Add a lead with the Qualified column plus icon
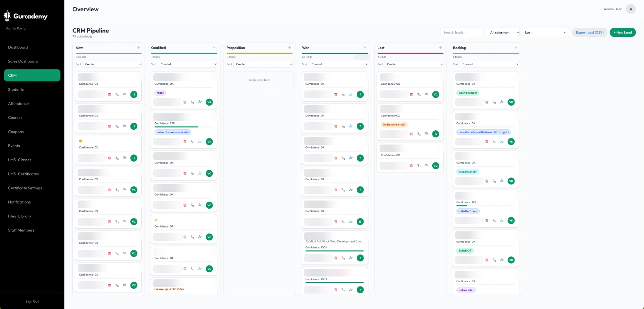The height and width of the screenshot is (309, 644). click(214, 48)
